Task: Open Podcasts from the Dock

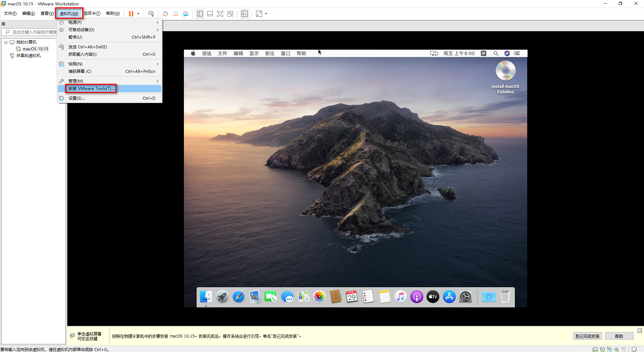Action: tap(416, 297)
